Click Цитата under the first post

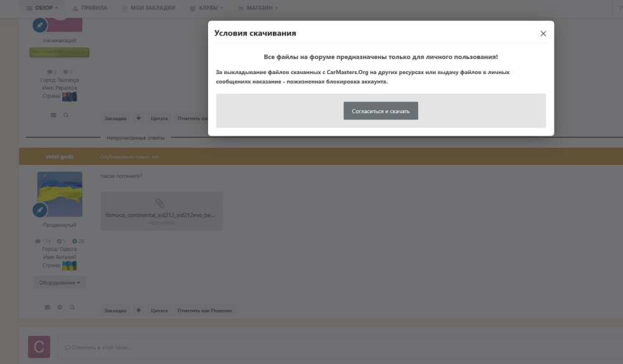tap(159, 118)
